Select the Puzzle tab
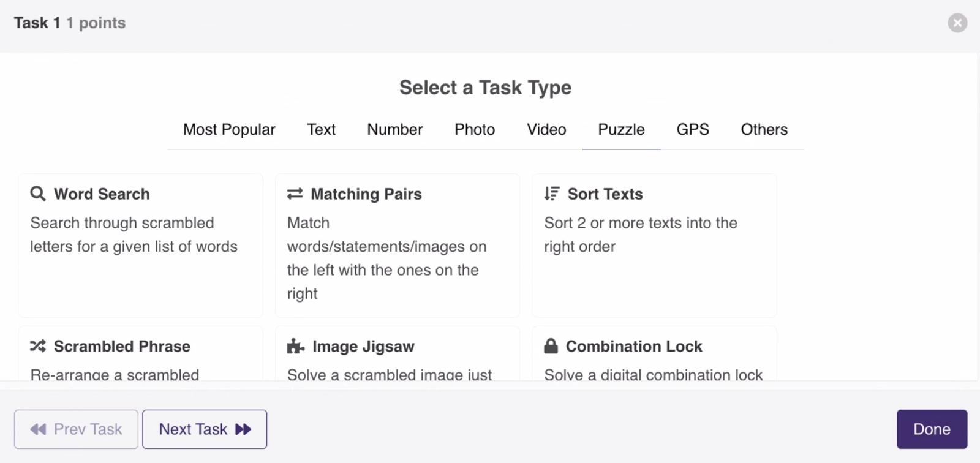 tap(621, 129)
